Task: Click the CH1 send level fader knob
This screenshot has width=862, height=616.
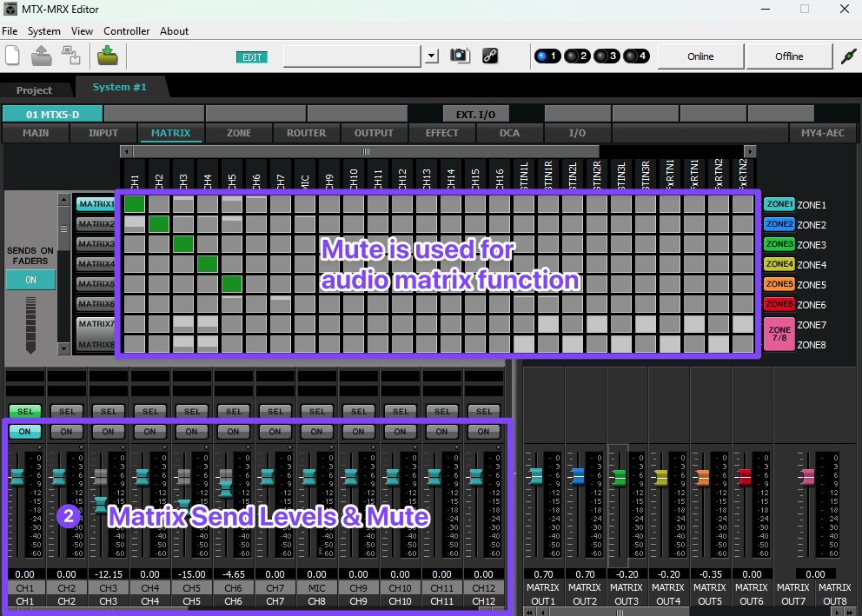Action: [17, 477]
